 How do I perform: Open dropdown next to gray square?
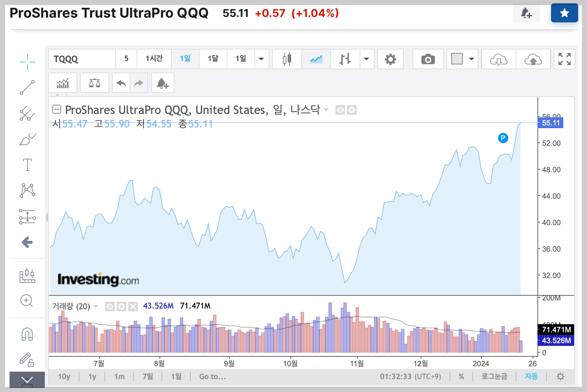point(472,59)
